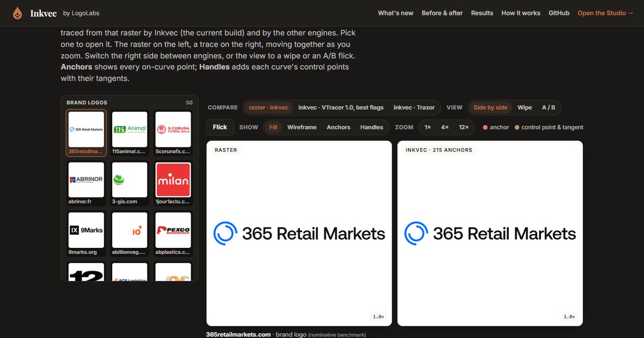Click the "INKVEC · 215 ANCHORS" label
The image size is (644, 338).
(x=439, y=150)
